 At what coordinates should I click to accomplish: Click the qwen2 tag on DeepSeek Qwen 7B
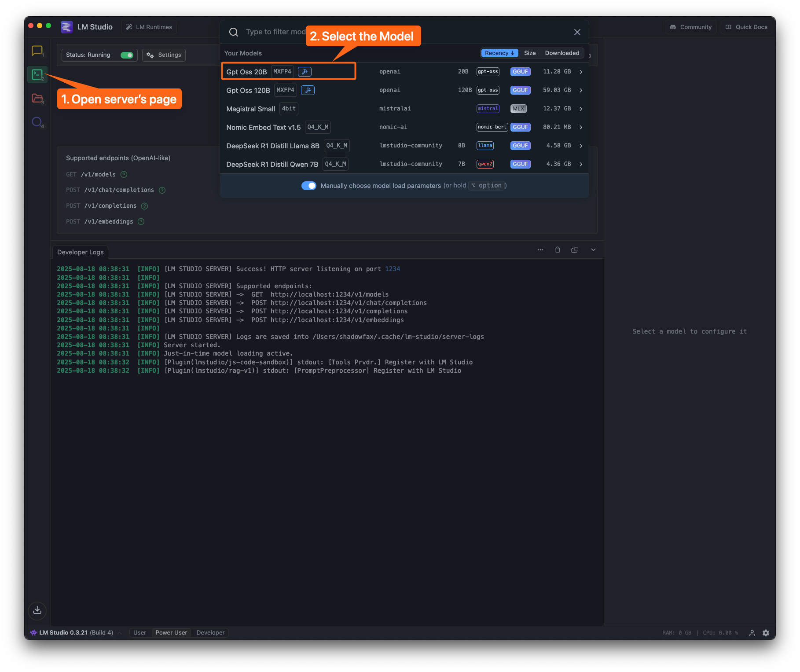point(485,164)
